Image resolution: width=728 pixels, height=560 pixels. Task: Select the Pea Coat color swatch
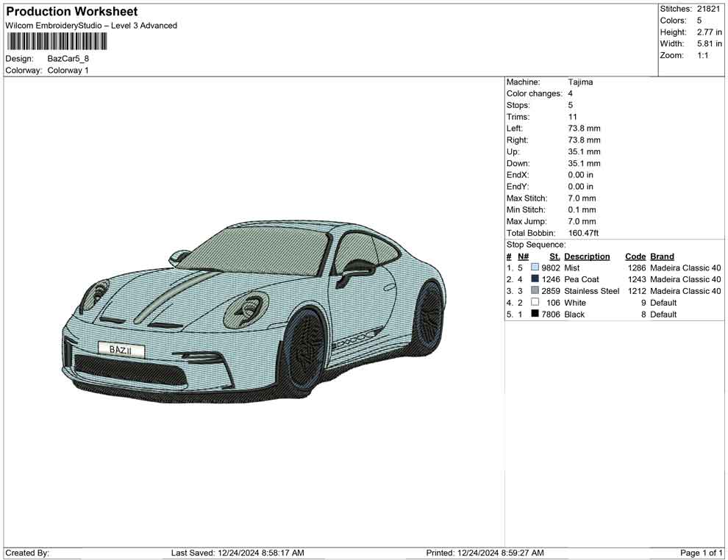click(535, 279)
